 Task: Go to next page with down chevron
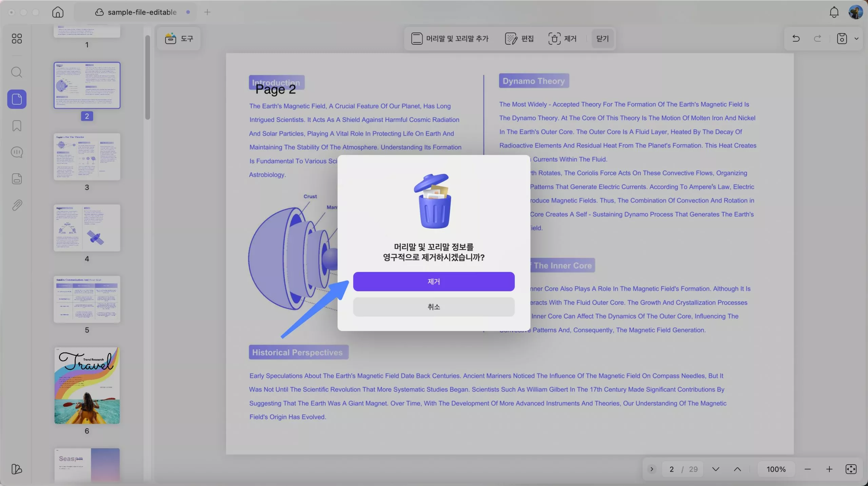(x=716, y=469)
